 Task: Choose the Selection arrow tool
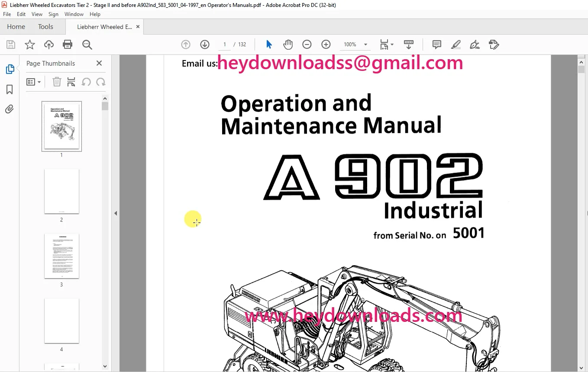(x=269, y=45)
